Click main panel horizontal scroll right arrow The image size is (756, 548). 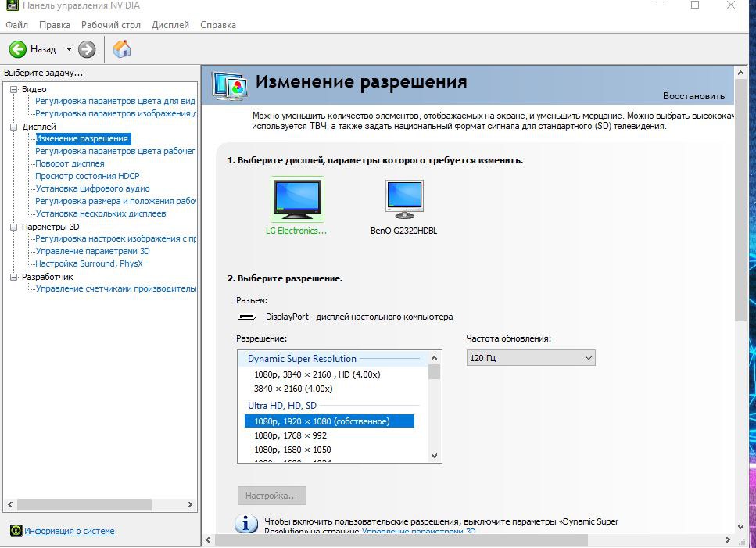[728, 540]
